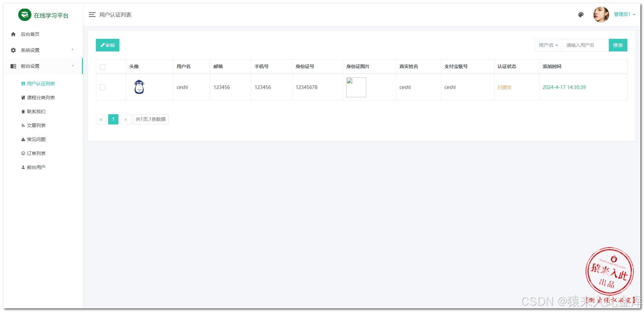Screen dimensions: 644x312
Task: Open the theme palette icon
Action: 581,15
